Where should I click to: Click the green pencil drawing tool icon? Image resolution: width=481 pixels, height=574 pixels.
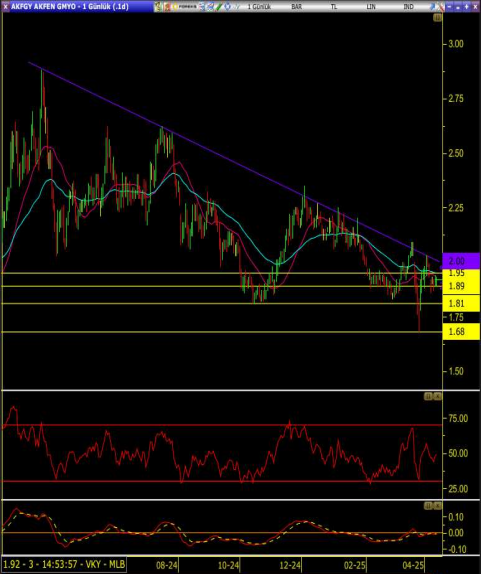coord(219,7)
